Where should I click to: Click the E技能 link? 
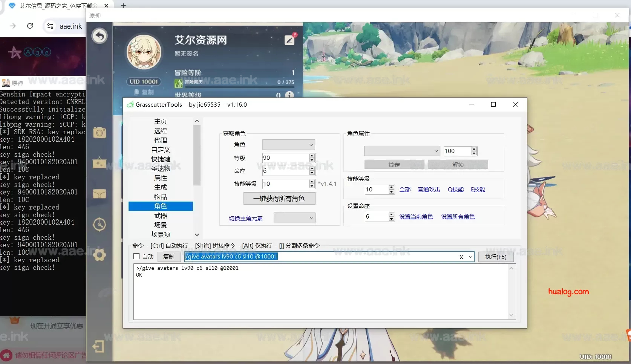pyautogui.click(x=478, y=190)
